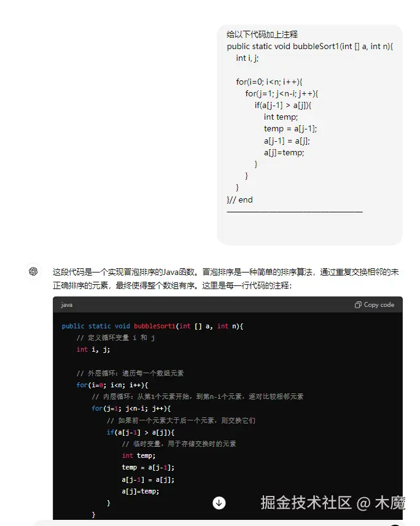Click the int temp; line in dark code block
Viewport: 420px width, 526px height.
(139, 455)
